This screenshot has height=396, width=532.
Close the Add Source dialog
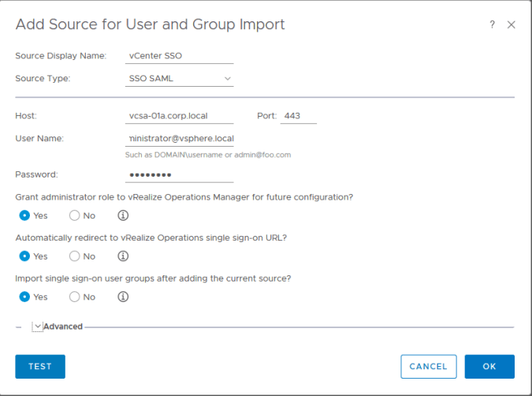(511, 25)
